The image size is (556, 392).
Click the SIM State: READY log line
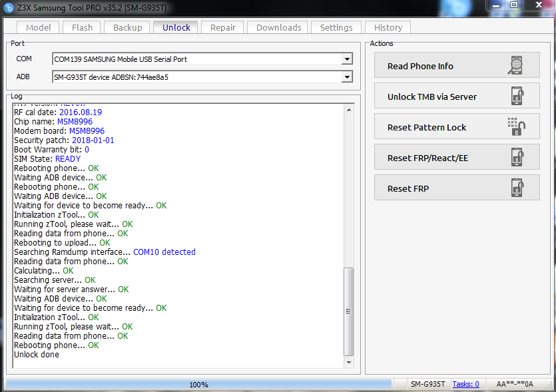[x=47, y=159]
